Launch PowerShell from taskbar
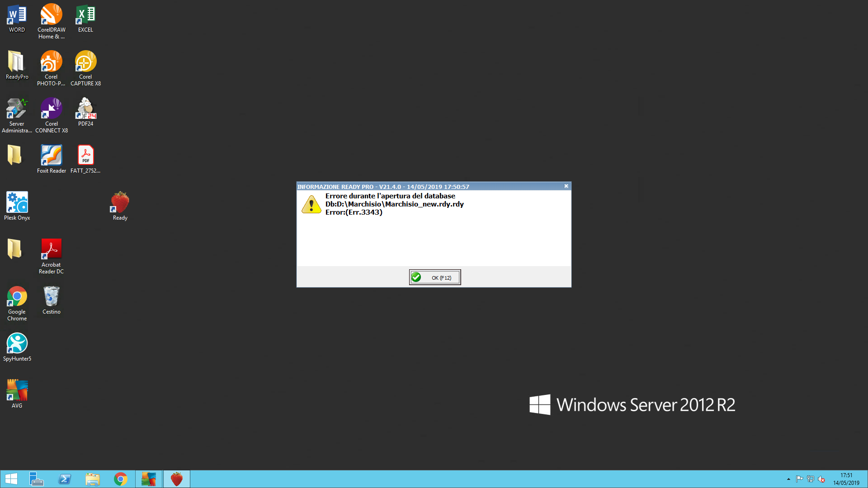The image size is (868, 488). point(65,479)
